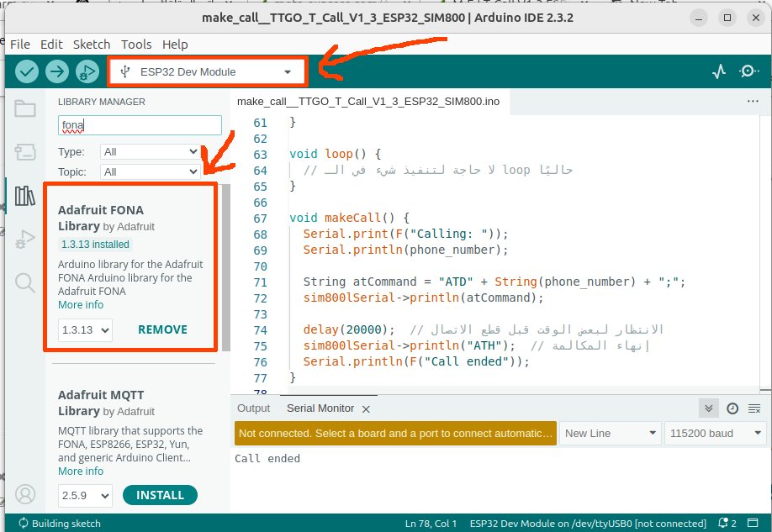Click the Library Manager list scrollbar

pyautogui.click(x=226, y=268)
